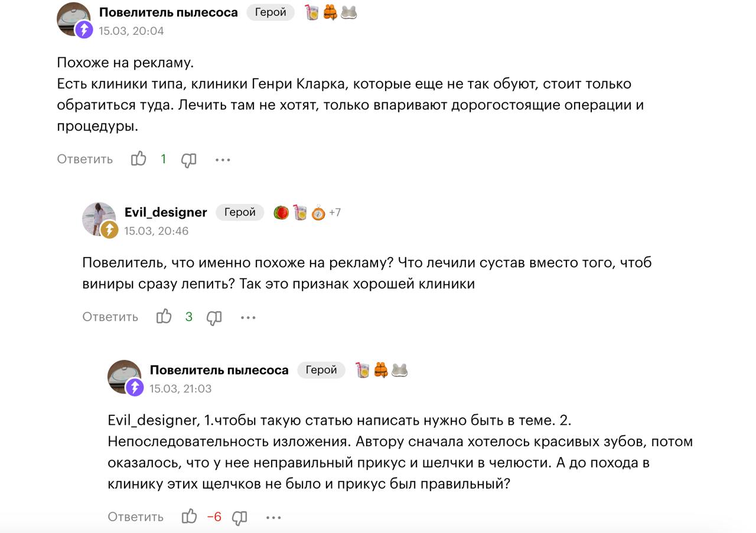The image size is (756, 533).
Task: Toggle dislike on the 21:03 comment
Action: tap(239, 518)
